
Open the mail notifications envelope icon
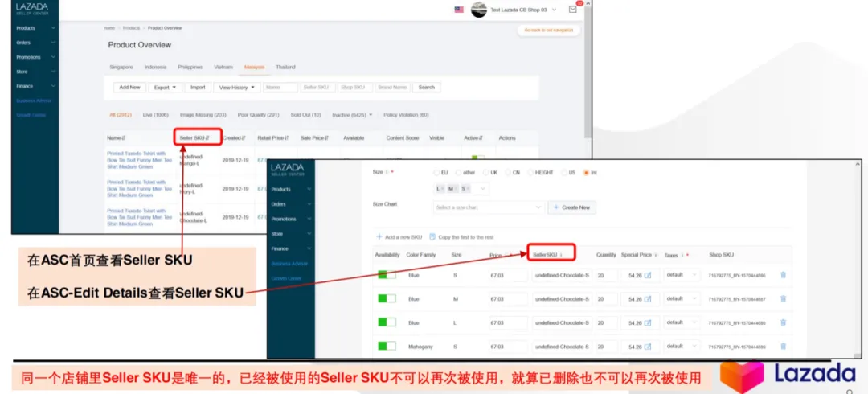pyautogui.click(x=572, y=10)
